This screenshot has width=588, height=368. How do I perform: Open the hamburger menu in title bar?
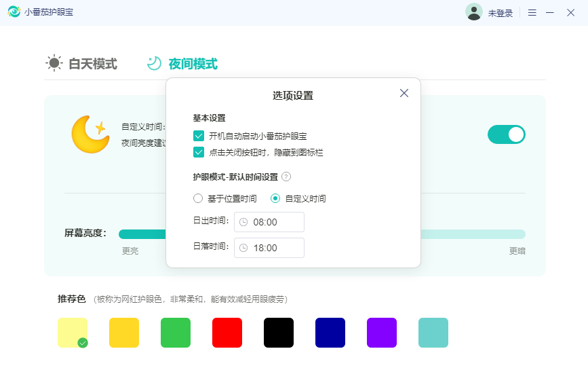point(532,13)
